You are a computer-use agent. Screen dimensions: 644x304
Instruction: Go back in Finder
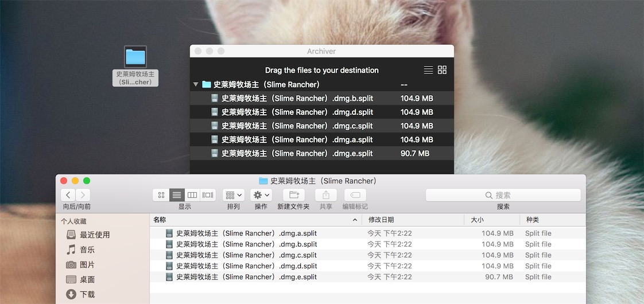(x=68, y=195)
